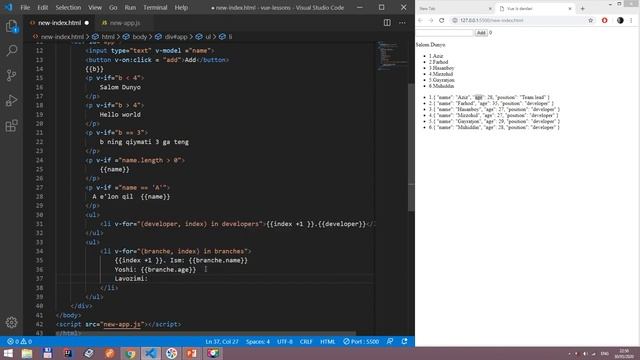Open the Extensions view
Viewport: 640px width, 360px height.
(11, 126)
